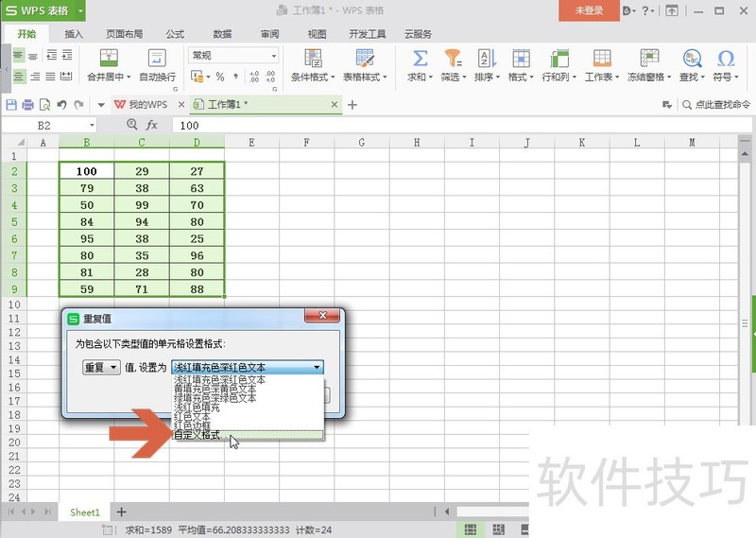Open the 开发工具 ribbon tab
Screen dimensions: 756x538
[368, 34]
